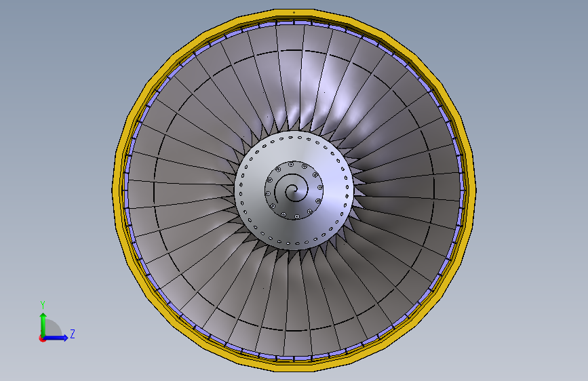Click the blue Z axis arrow of triad
The width and height of the screenshot is (588, 381).
click(x=56, y=338)
